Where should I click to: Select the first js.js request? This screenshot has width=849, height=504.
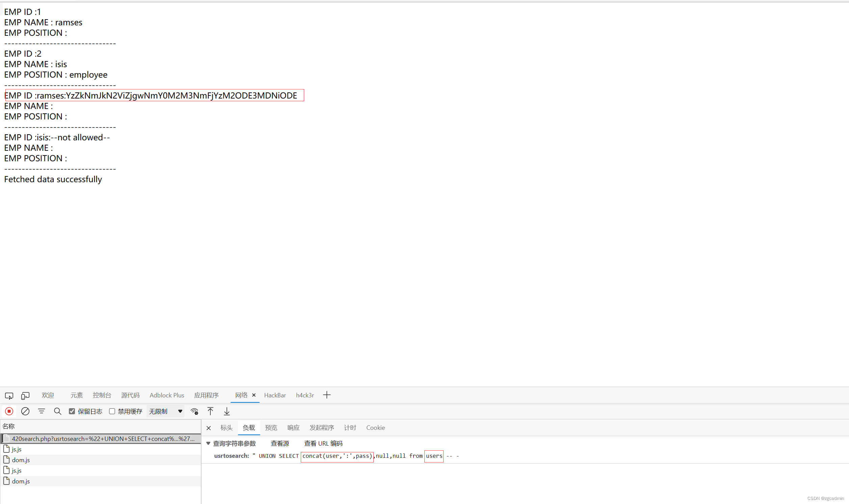(101, 449)
